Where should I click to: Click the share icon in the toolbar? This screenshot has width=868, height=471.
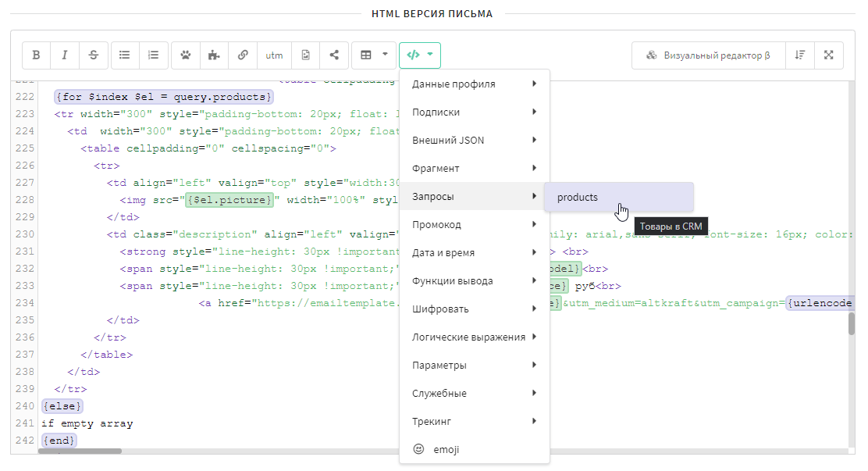(x=334, y=55)
